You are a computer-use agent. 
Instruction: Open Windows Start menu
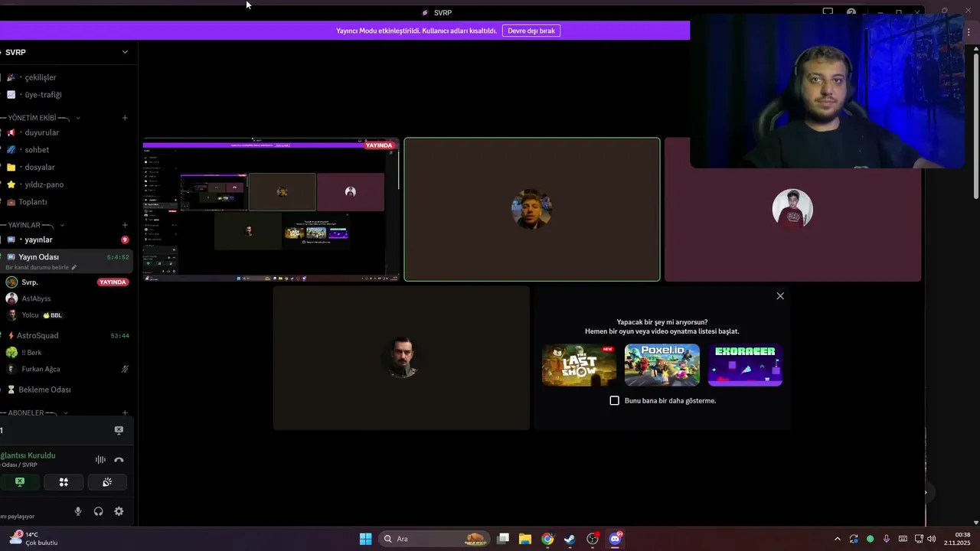point(365,539)
